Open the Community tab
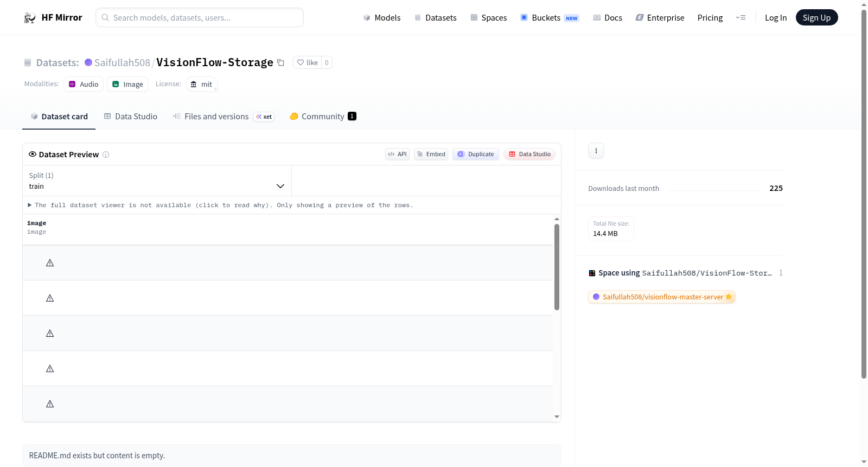Viewport: 868px width, 467px height. [323, 116]
